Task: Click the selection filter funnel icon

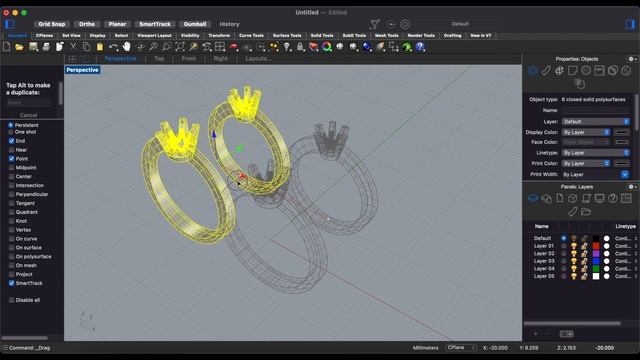Action: pos(375,24)
